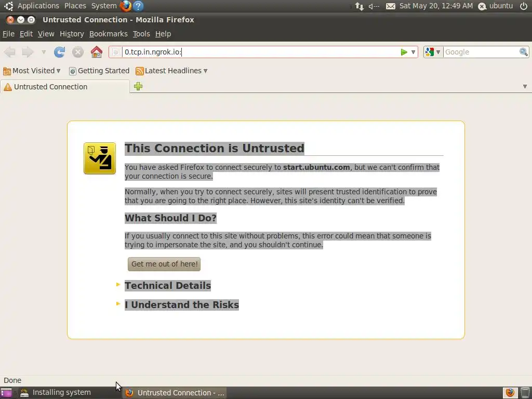
Task: Click the search magnifier icon
Action: tap(524, 52)
